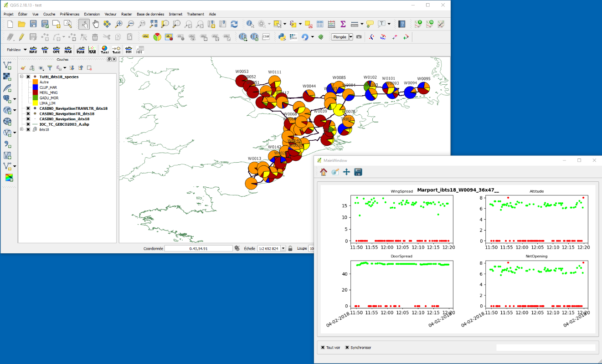Open the Python console
The width and height of the screenshot is (602, 364).
pyautogui.click(x=282, y=37)
